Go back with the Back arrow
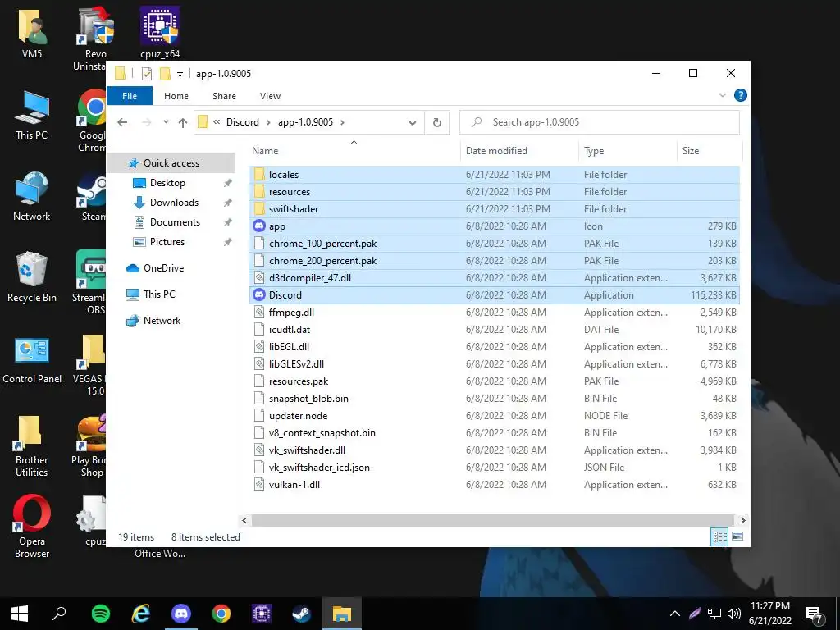The height and width of the screenshot is (630, 840). tap(122, 122)
